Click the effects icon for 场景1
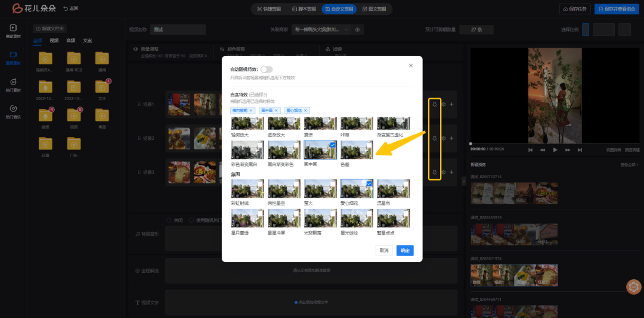This screenshot has width=644, height=318. (x=435, y=105)
